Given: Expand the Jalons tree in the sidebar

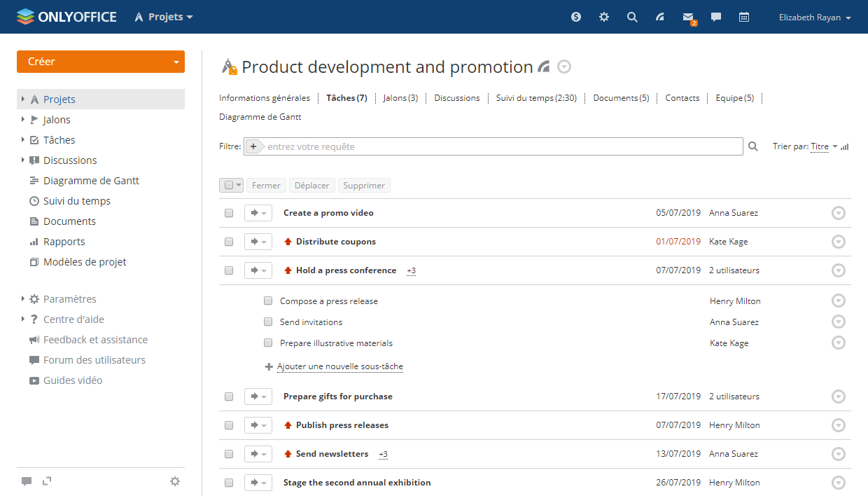Looking at the screenshot, I should [23, 120].
